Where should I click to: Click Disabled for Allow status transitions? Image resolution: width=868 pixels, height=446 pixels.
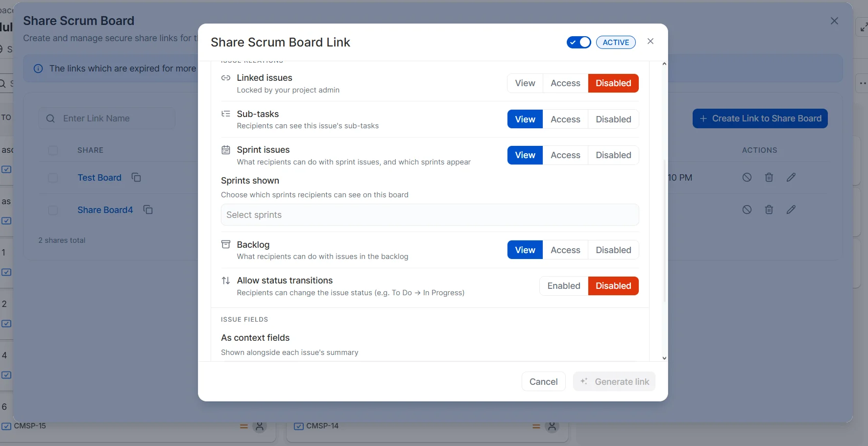click(x=613, y=286)
